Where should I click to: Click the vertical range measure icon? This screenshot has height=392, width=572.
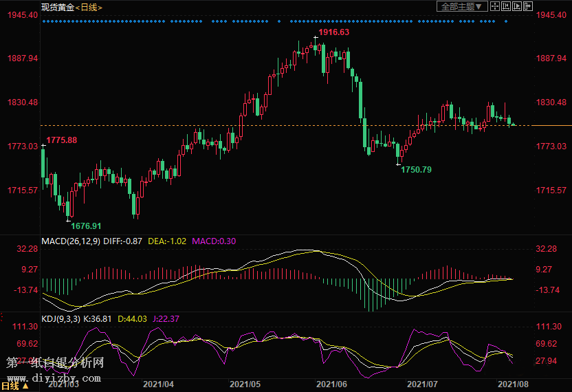pos(506,6)
